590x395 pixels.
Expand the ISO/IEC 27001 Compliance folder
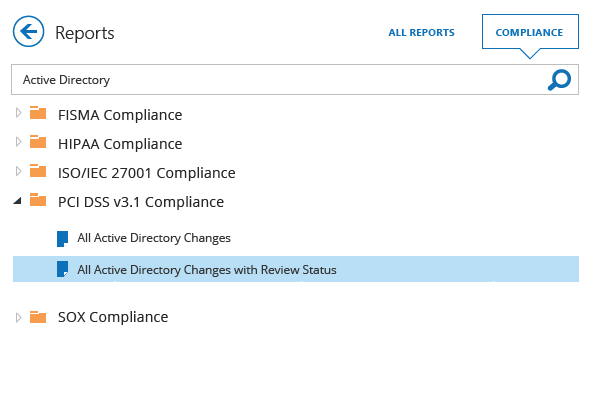[18, 171]
